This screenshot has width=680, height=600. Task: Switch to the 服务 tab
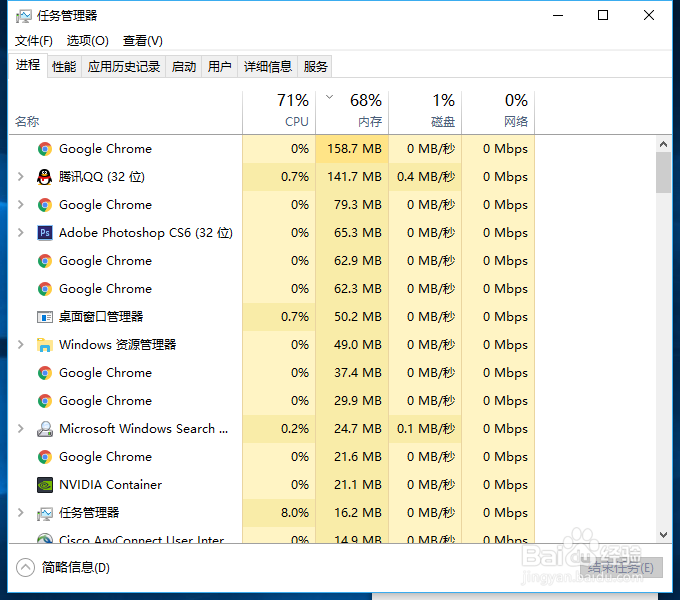click(x=315, y=67)
